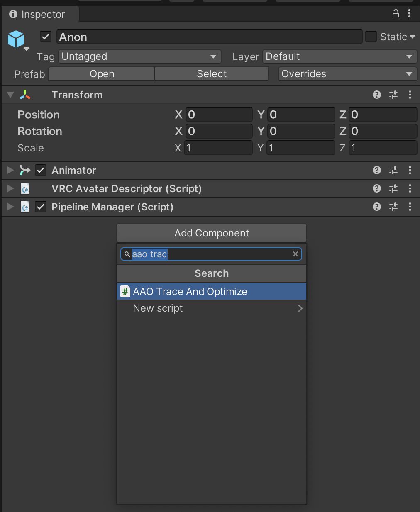Screen dimensions: 420x512
Task: Click the search magnifier icon
Action: (127, 254)
